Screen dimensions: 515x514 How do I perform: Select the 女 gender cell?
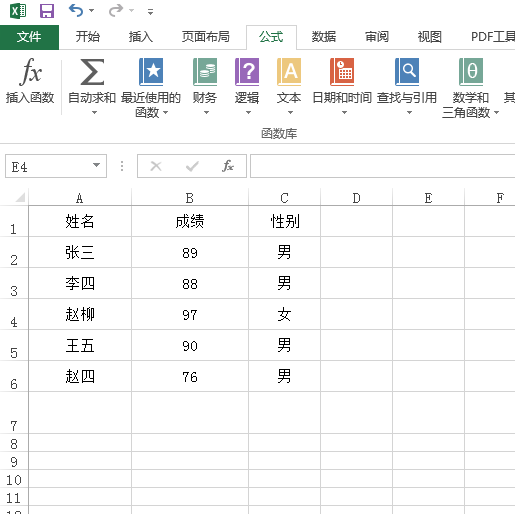pos(284,314)
